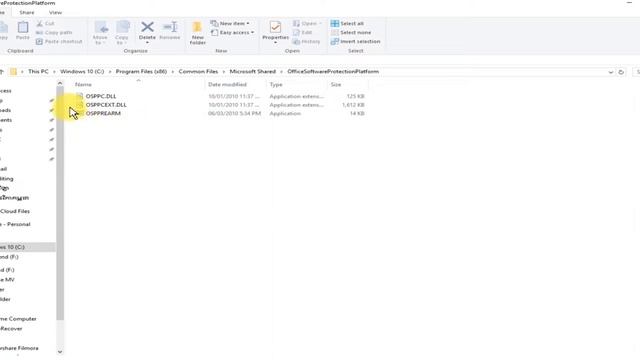Click Microsoft Shared breadcrumb
Image resolution: width=640 pixels, height=360 pixels.
coord(253,71)
